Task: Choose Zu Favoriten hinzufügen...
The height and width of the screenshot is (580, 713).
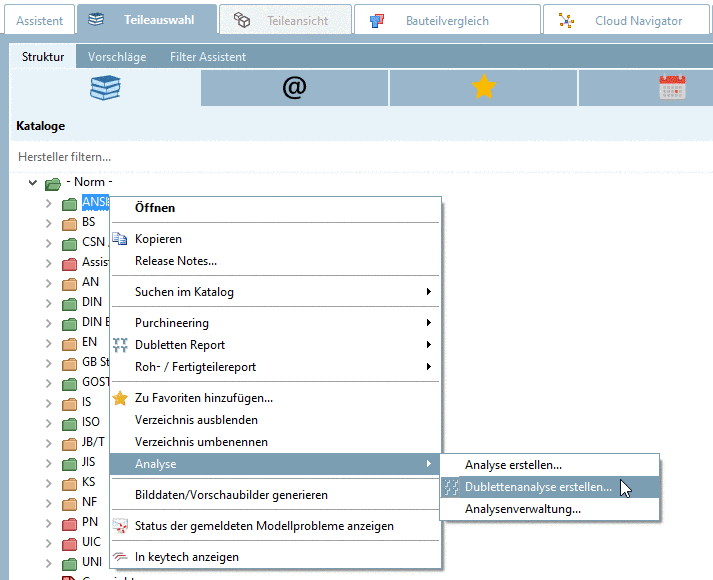Action: [275, 398]
